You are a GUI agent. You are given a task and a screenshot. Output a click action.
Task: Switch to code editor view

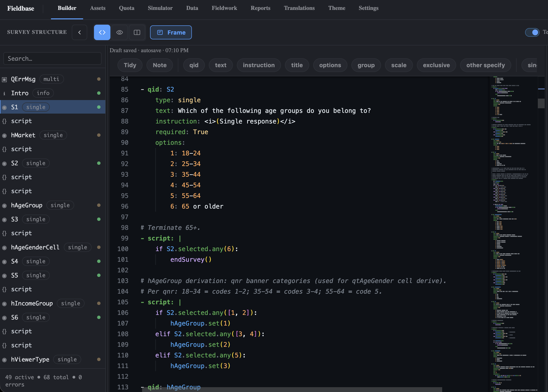coord(102,32)
